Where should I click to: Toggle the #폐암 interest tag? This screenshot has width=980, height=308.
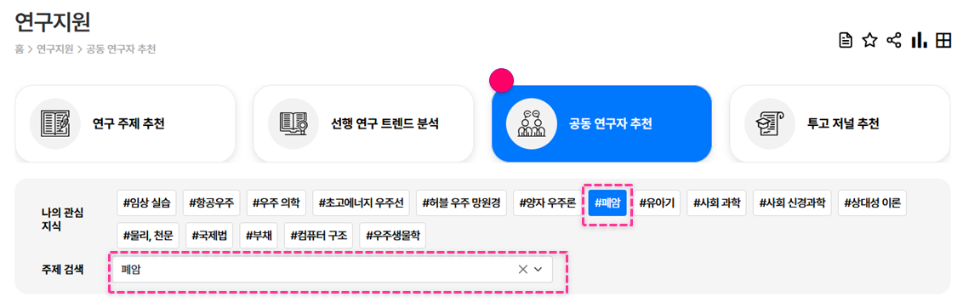(x=607, y=203)
